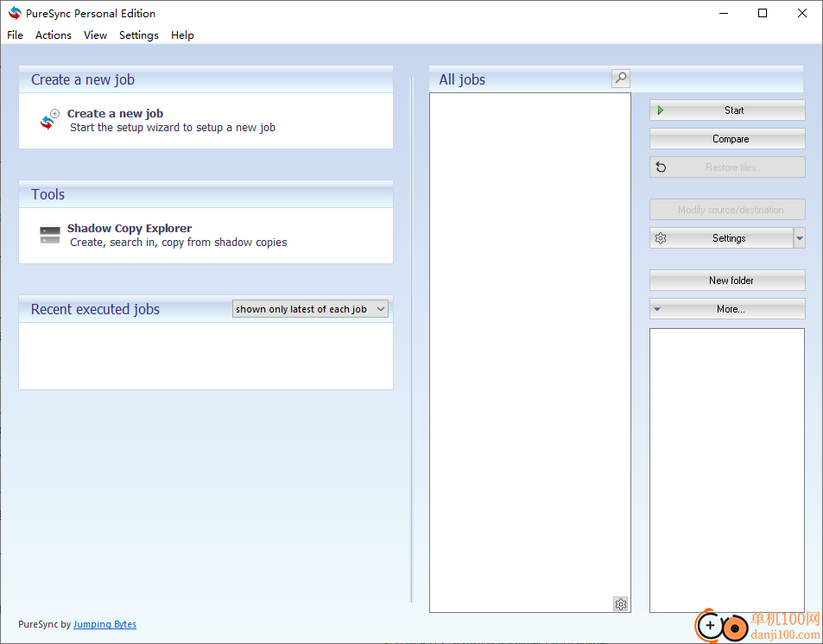Screen dimensions: 823x644
Task: Open the Settings menu in the menu bar
Action: coord(139,35)
